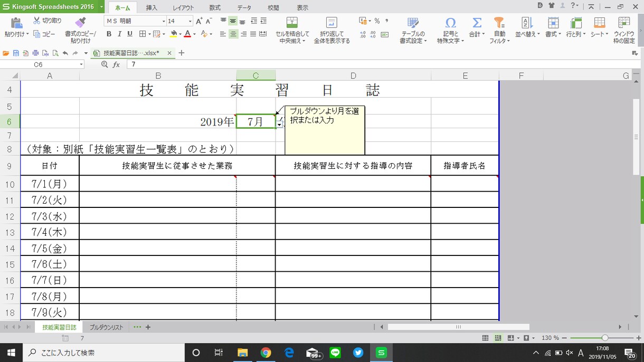
Task: Click the fill color yellow swatch icon
Action: coord(174,34)
